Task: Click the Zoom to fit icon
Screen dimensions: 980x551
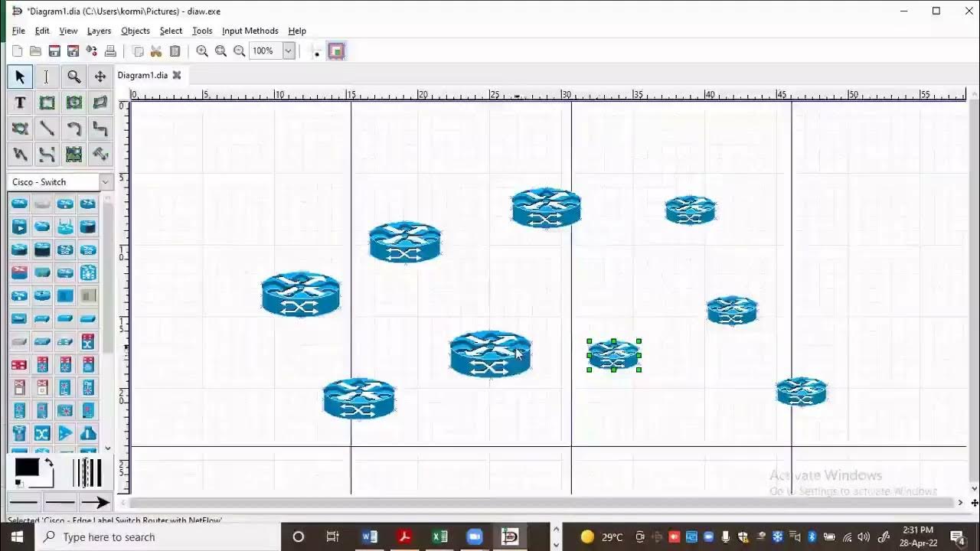Action: pos(220,51)
